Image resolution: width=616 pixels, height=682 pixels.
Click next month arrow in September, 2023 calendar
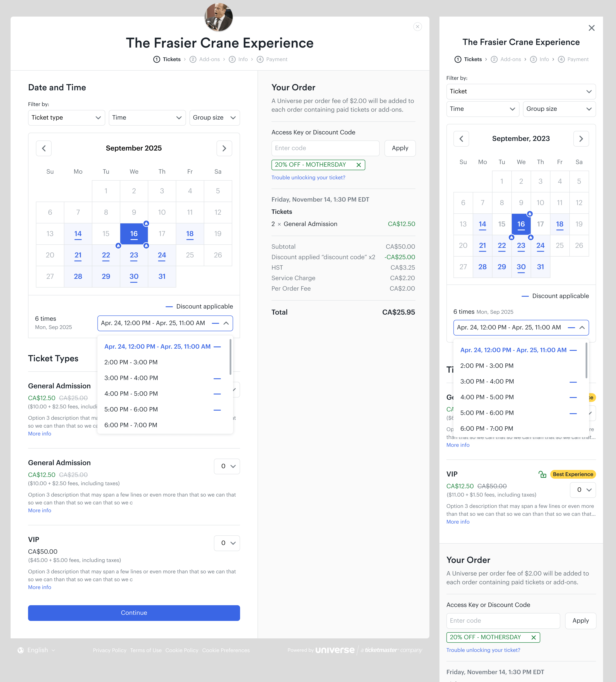(581, 139)
